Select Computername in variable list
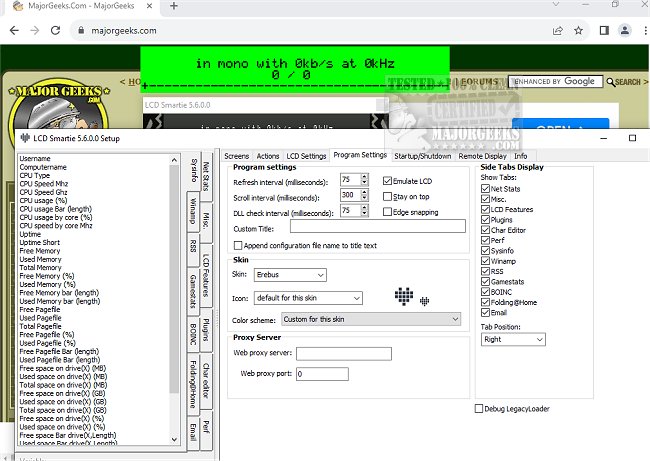The width and height of the screenshot is (650, 461). [x=43, y=167]
